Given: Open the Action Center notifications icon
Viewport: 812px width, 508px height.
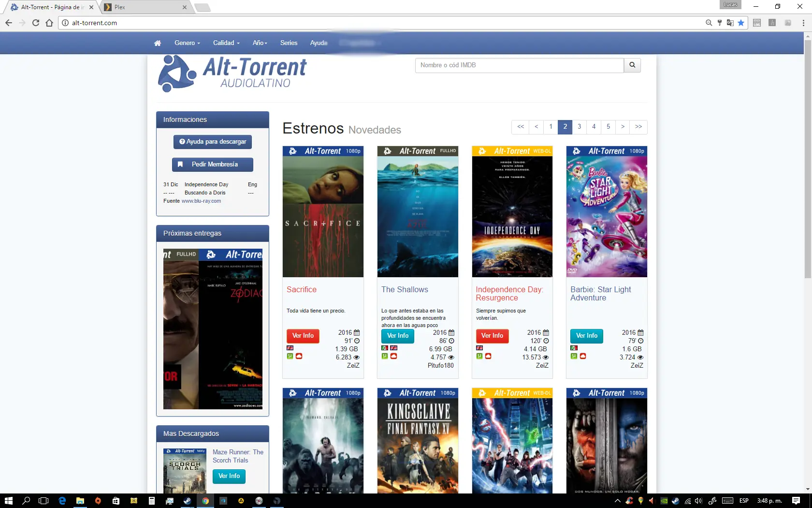Looking at the screenshot, I should point(796,501).
